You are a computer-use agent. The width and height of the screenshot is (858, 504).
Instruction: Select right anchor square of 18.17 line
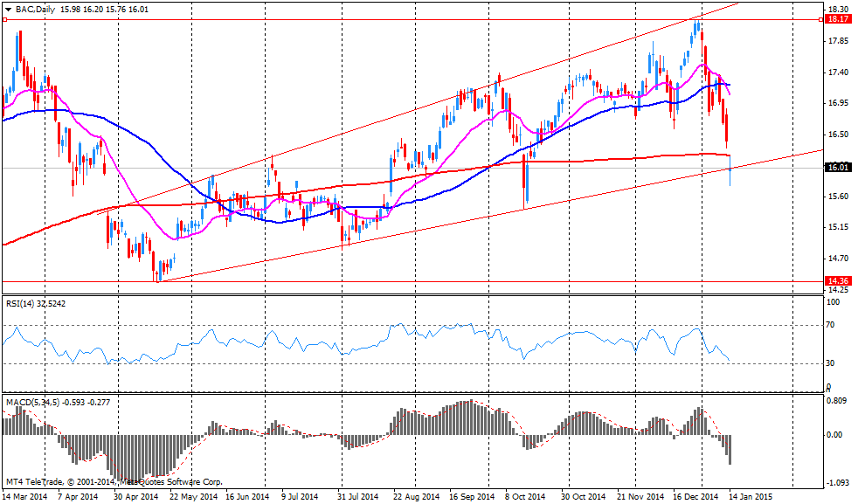[x=820, y=20]
